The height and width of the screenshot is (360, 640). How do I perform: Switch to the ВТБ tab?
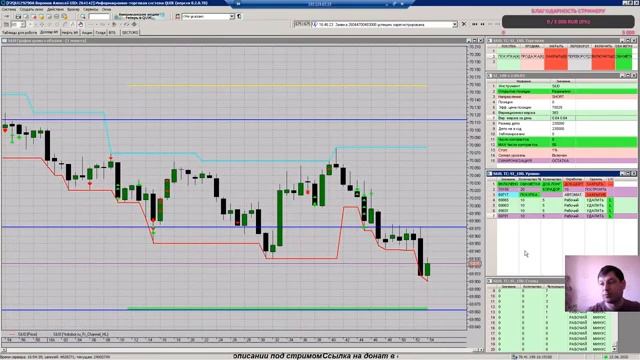[112, 32]
